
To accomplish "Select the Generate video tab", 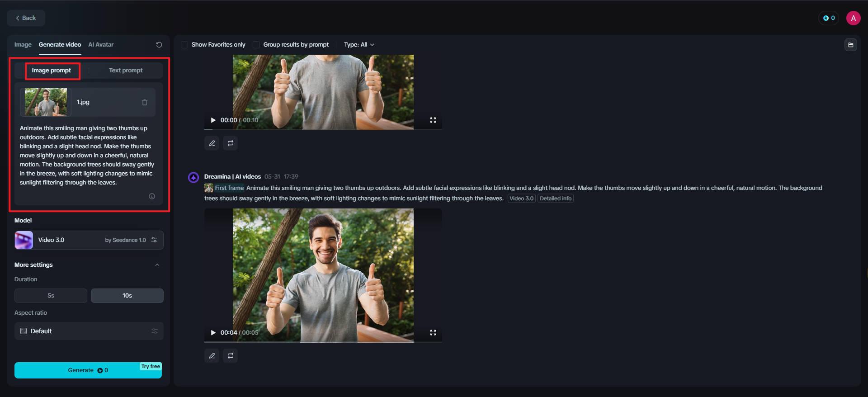I will tap(60, 45).
